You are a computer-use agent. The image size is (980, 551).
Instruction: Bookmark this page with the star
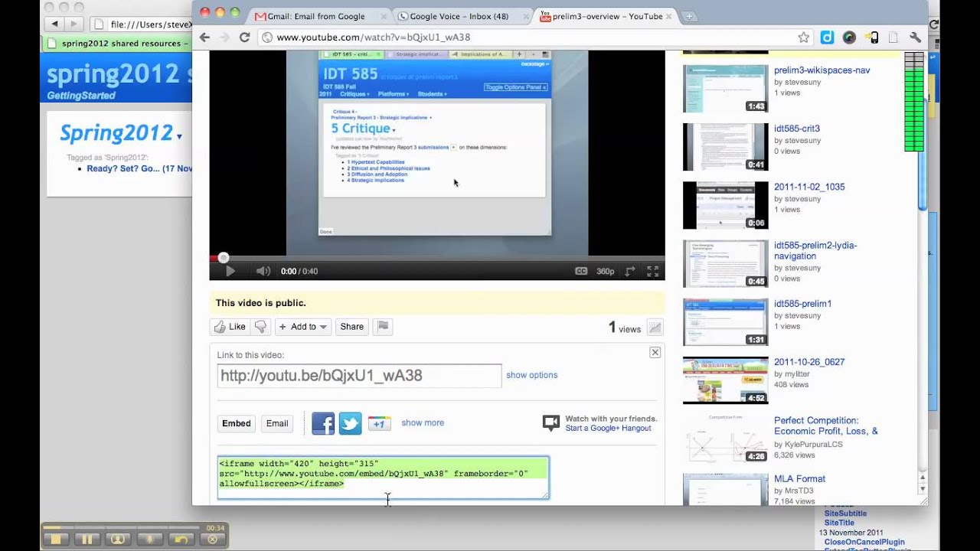pos(804,37)
